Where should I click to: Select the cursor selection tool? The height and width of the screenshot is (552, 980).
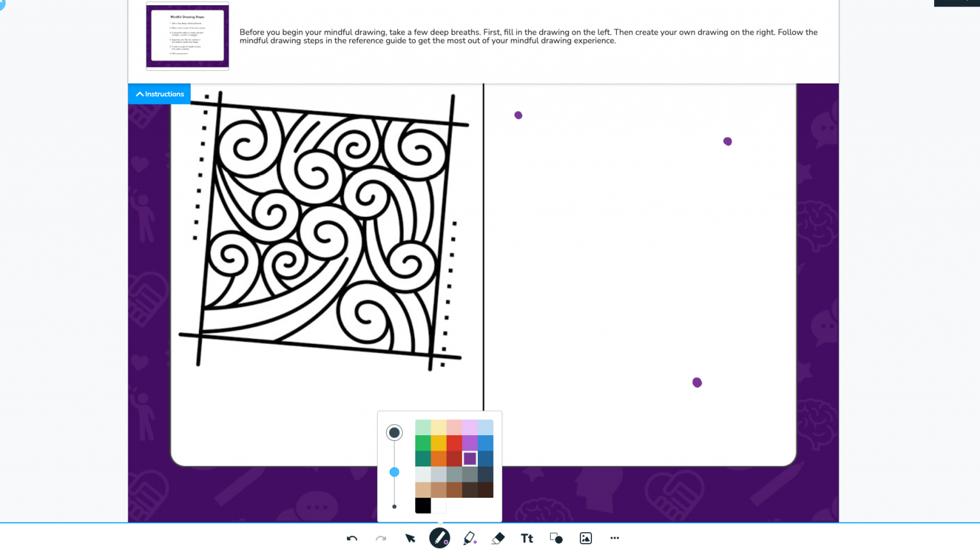pyautogui.click(x=410, y=539)
